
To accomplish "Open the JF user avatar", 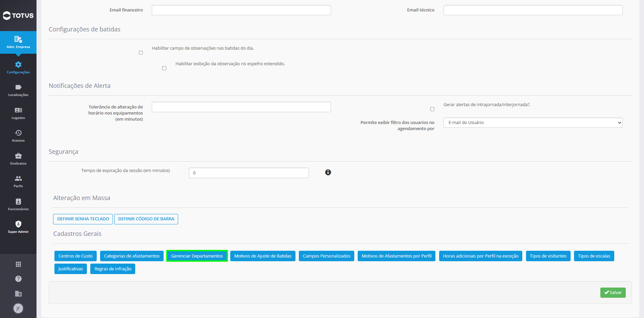I will click(18, 308).
